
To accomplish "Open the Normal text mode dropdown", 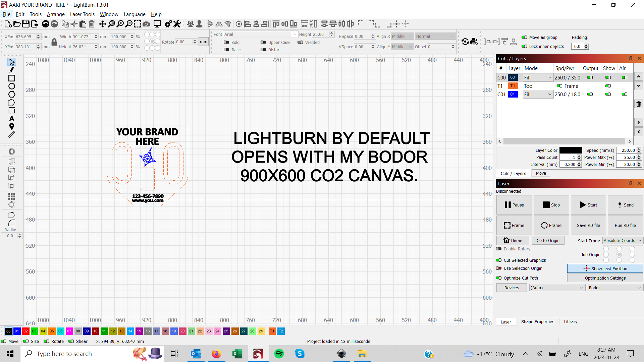I will (435, 36).
